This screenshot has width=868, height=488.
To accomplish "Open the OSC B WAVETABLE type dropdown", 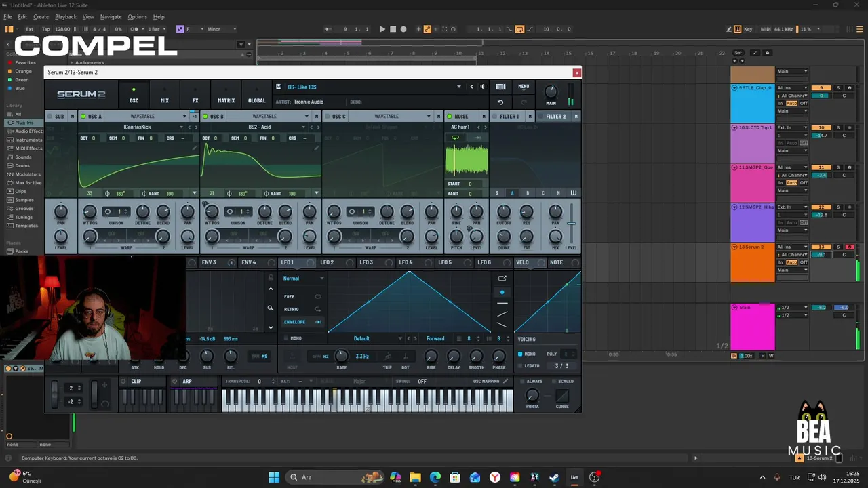I will pos(306,117).
